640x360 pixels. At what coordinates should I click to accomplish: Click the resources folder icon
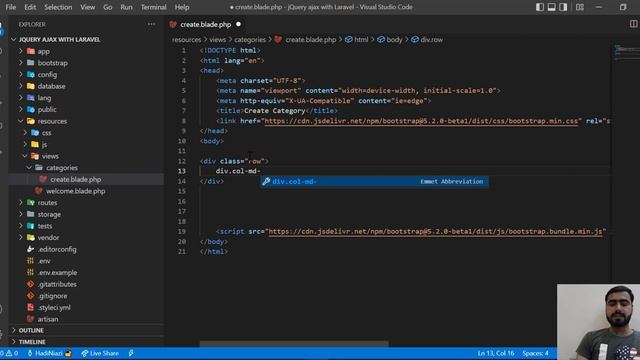click(31, 121)
